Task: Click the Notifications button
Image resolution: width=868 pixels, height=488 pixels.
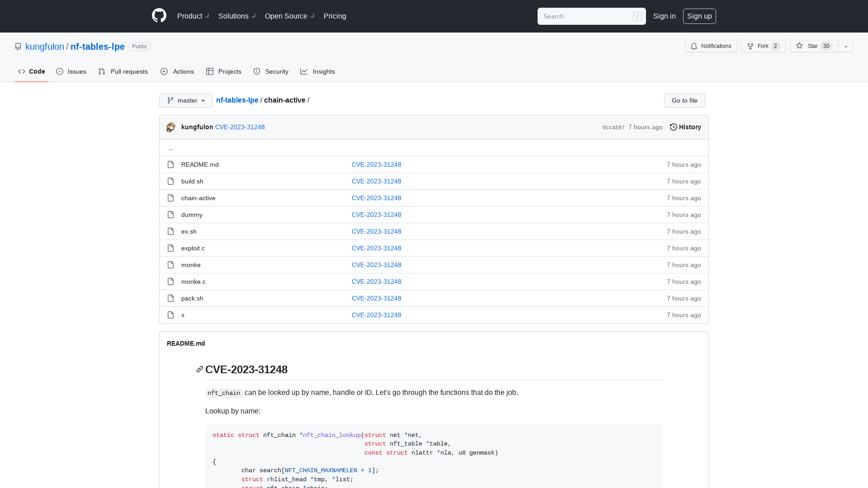Action: click(711, 46)
